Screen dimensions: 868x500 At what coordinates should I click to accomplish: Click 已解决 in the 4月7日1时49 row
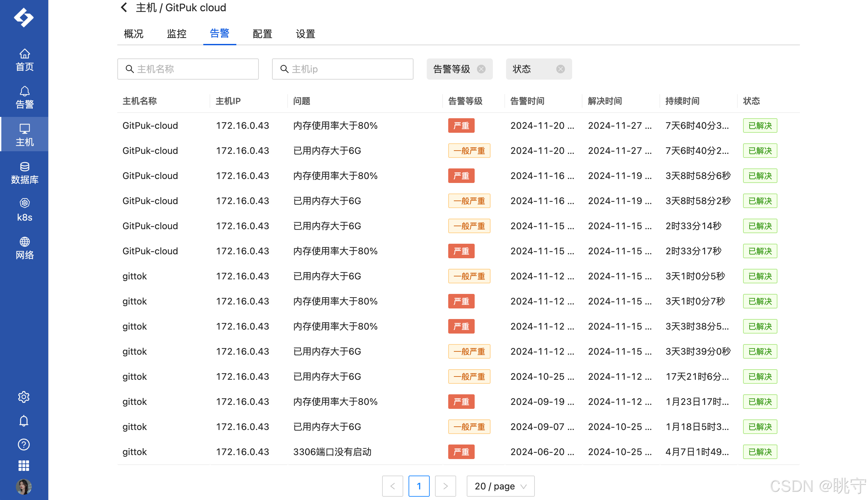coord(760,451)
